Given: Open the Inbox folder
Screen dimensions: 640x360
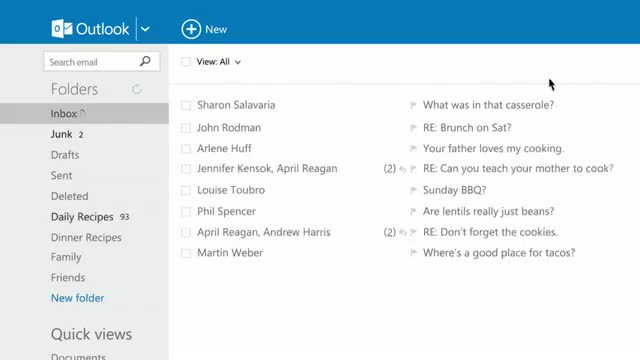Looking at the screenshot, I should point(84,113).
